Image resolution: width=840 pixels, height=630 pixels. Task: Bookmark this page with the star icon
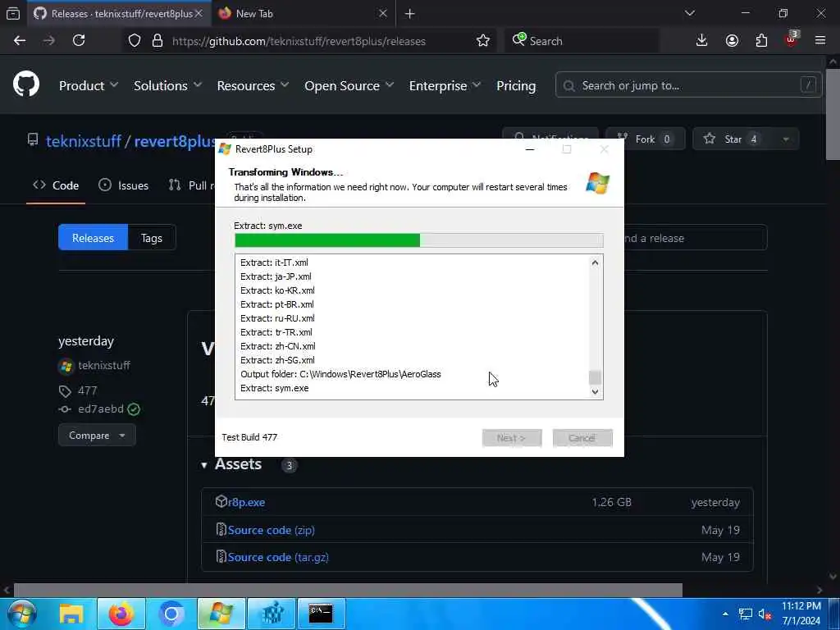482,41
